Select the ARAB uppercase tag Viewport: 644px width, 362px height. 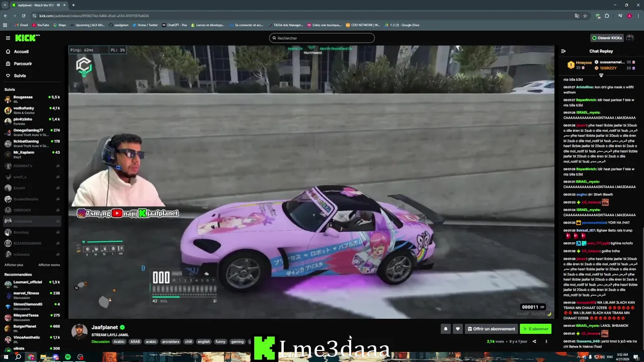pyautogui.click(x=135, y=342)
